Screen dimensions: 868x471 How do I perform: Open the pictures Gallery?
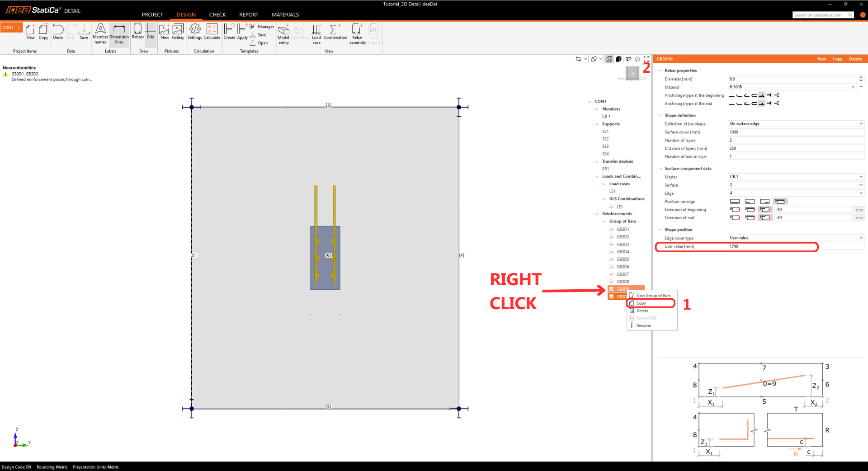point(178,32)
